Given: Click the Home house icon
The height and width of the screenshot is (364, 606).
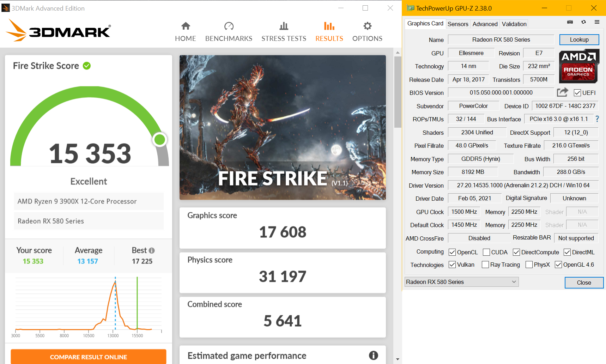Looking at the screenshot, I should point(186,26).
